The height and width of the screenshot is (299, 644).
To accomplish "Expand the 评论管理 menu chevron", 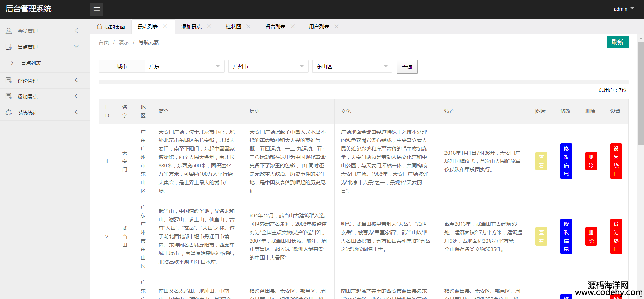I will (x=76, y=80).
